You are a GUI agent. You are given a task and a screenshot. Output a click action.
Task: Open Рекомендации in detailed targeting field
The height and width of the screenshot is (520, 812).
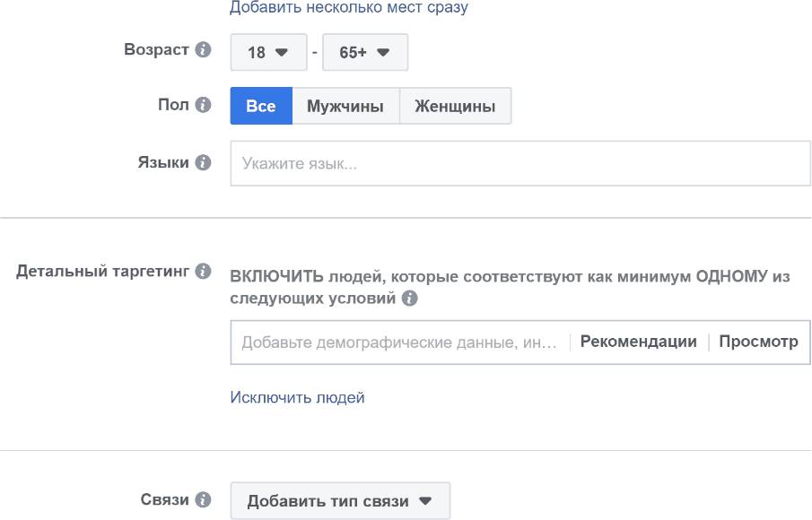(x=638, y=342)
